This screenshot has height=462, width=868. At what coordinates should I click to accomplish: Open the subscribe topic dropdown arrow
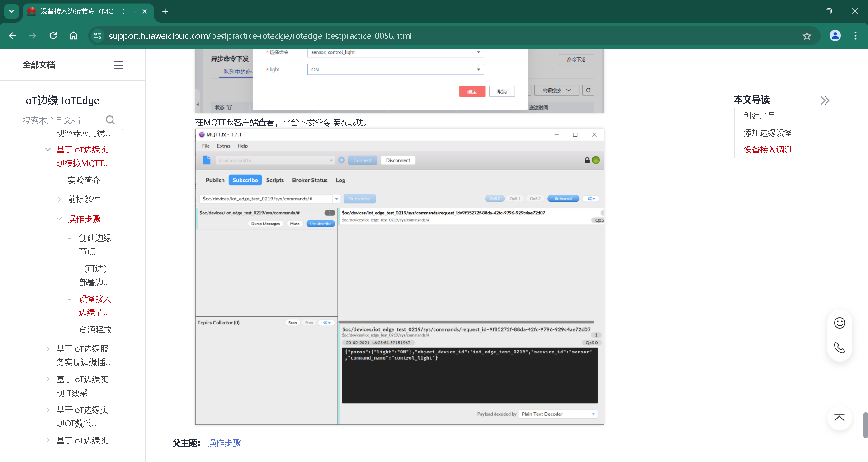click(336, 199)
